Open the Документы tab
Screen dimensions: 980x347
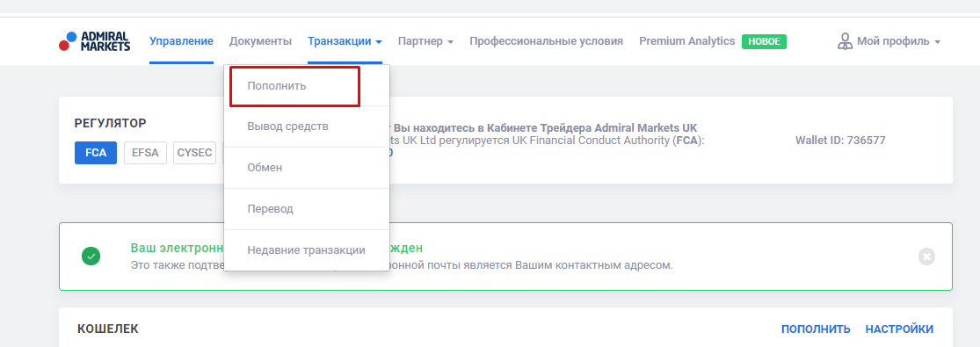click(260, 41)
